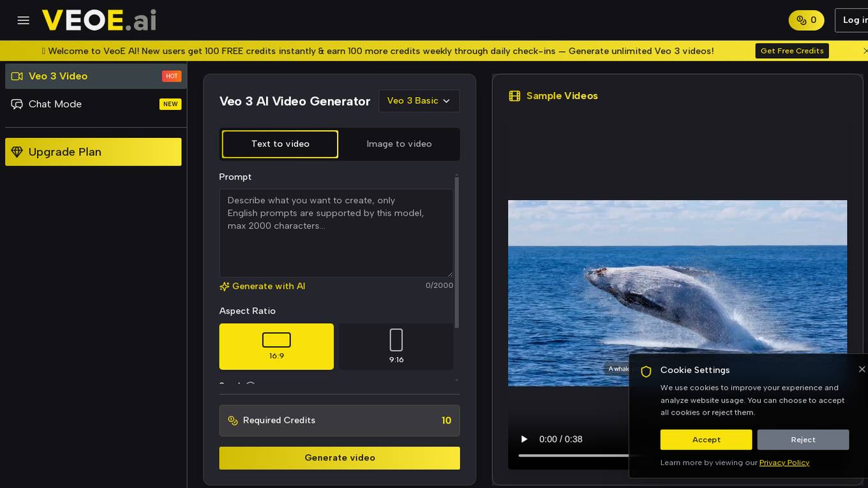Screen dimensions: 868x488
Task: Click the Sample Videos heading text
Action: coord(562,96)
